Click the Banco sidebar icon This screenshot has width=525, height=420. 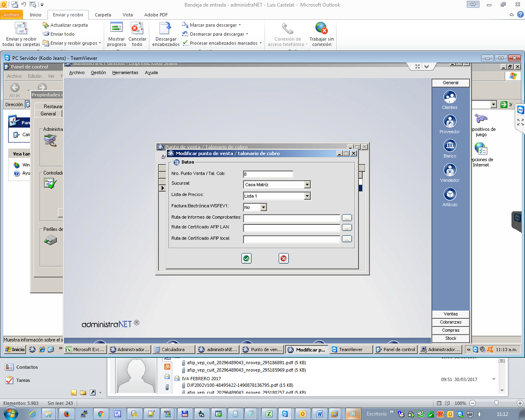pos(450,146)
